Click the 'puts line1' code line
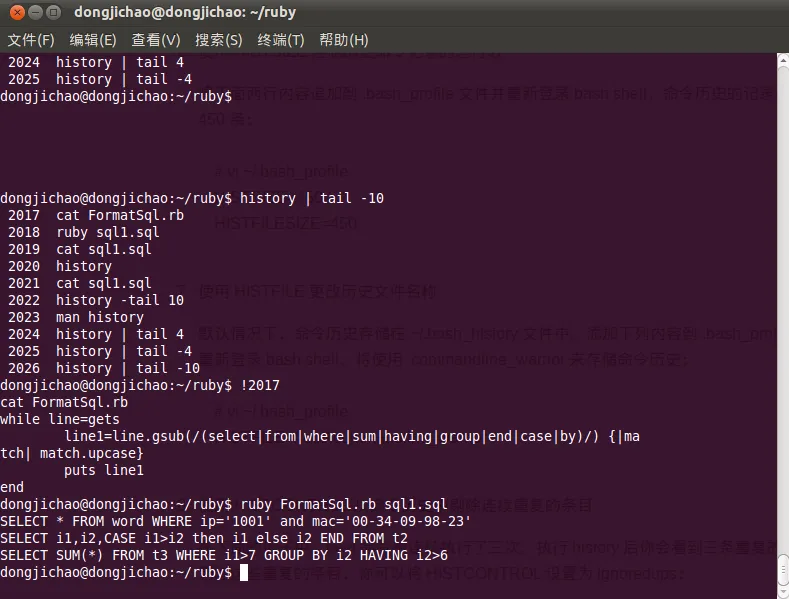The height and width of the screenshot is (599, 789). tap(104, 470)
